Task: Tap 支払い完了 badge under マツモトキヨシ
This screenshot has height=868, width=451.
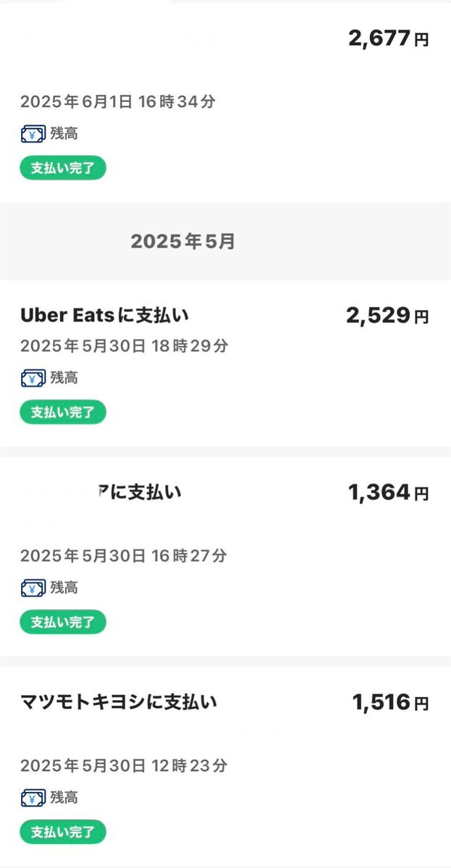Action: [x=62, y=832]
